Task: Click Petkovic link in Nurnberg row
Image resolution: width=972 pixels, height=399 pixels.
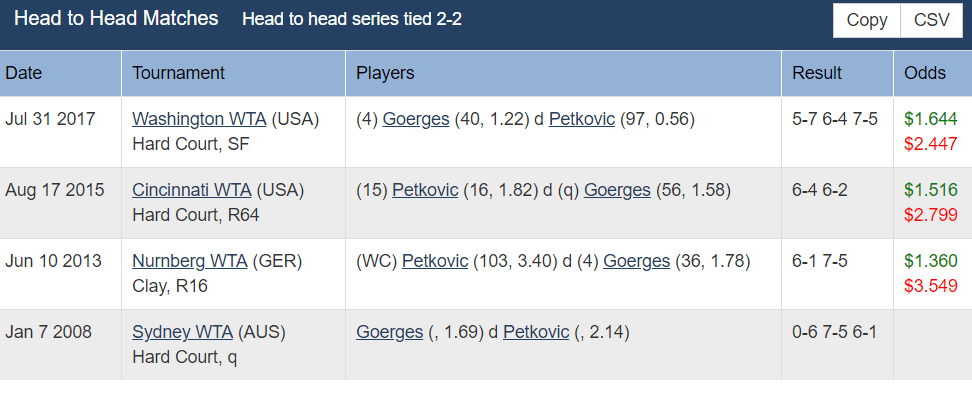Action: pos(435,261)
